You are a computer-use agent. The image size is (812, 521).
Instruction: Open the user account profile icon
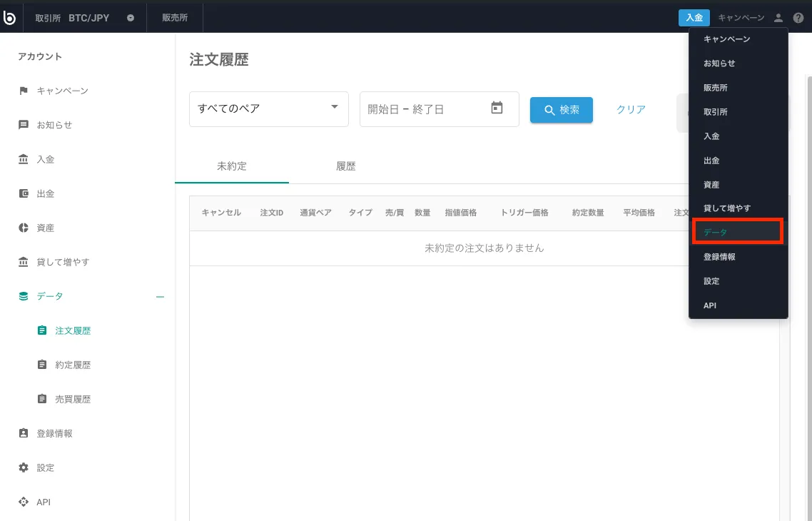pyautogui.click(x=778, y=18)
